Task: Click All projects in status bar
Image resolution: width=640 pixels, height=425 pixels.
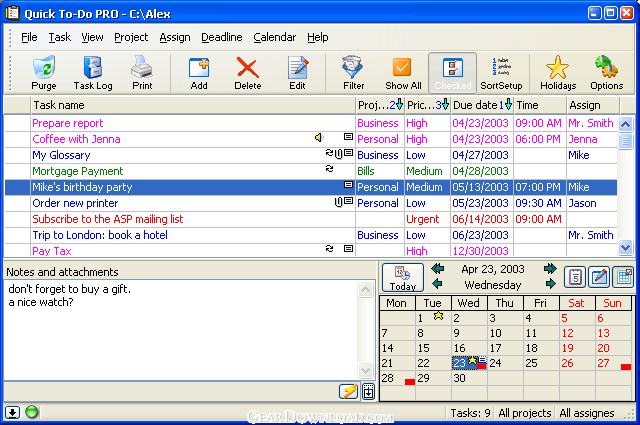Action: (x=524, y=413)
